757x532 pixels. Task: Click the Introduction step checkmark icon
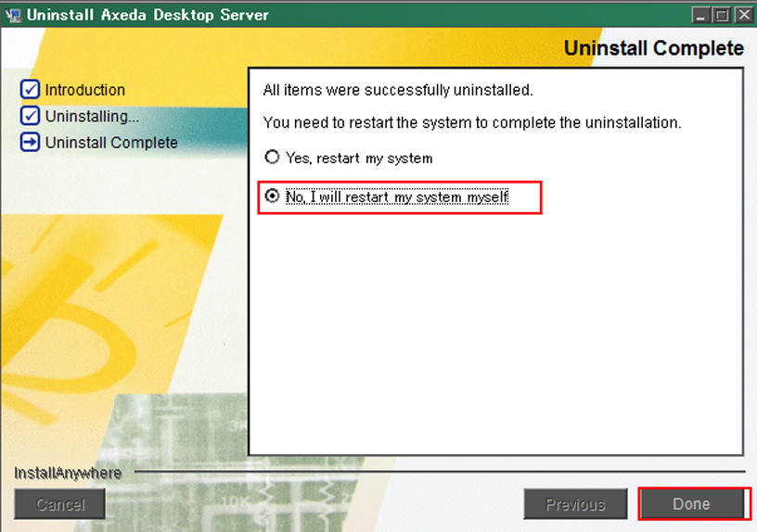(30, 89)
